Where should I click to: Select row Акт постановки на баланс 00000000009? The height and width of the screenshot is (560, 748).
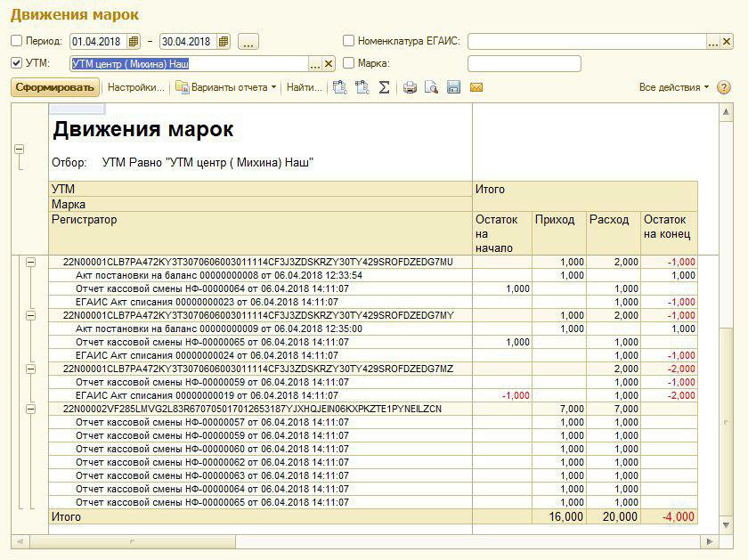(372, 329)
